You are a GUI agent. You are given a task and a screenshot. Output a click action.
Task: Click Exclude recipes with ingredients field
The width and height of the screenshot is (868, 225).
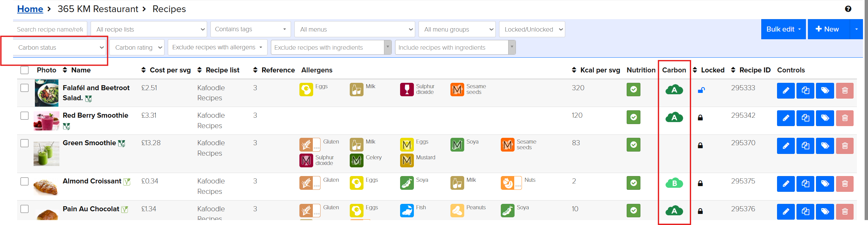tap(331, 48)
